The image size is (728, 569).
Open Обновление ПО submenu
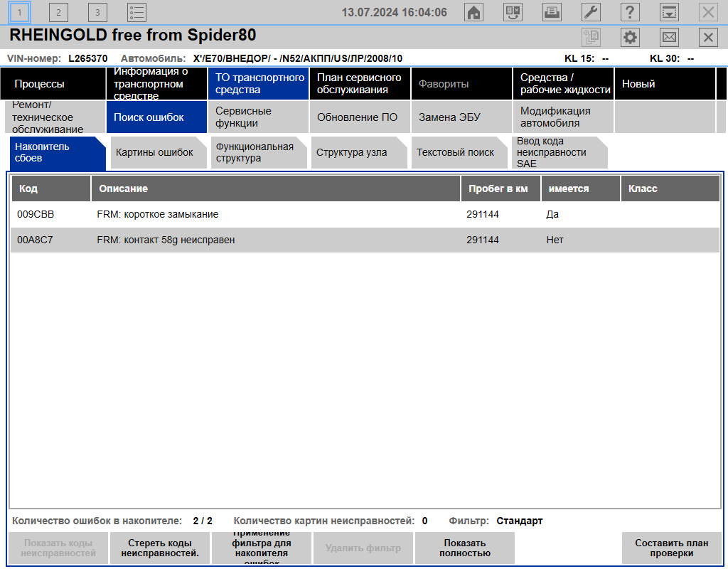click(360, 117)
